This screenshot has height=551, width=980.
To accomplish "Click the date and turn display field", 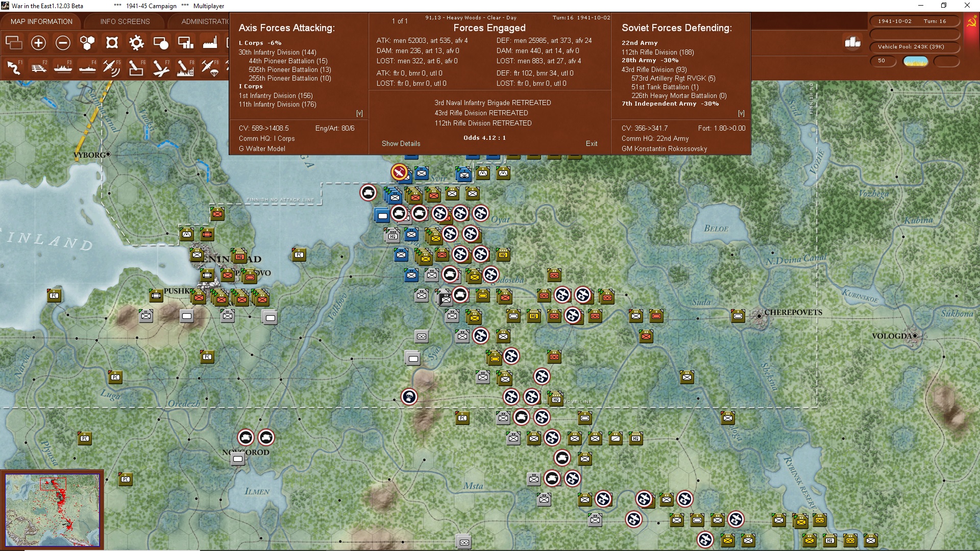I will point(915,21).
